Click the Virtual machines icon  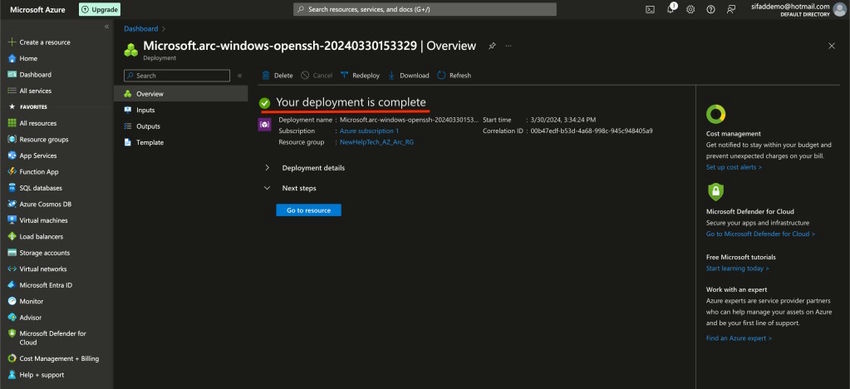12,221
